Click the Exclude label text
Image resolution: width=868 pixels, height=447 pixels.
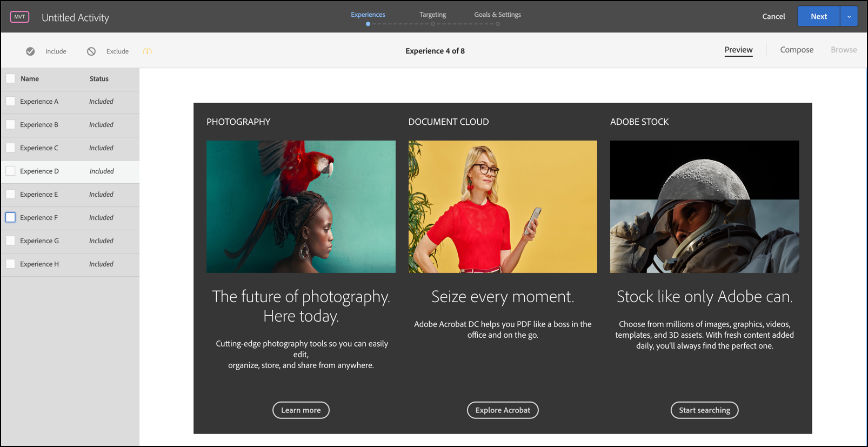tap(117, 51)
